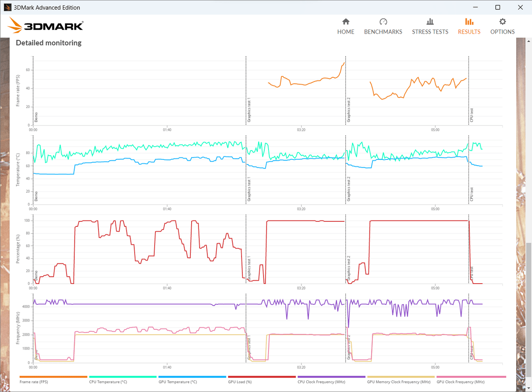Click the Detailed monitoring heading
The image size is (532, 392).
[49, 43]
